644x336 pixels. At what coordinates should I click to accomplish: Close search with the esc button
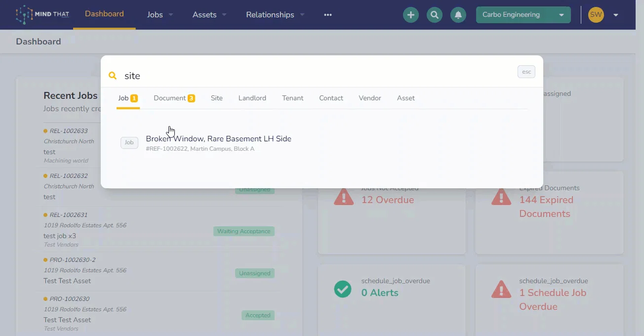click(x=526, y=72)
